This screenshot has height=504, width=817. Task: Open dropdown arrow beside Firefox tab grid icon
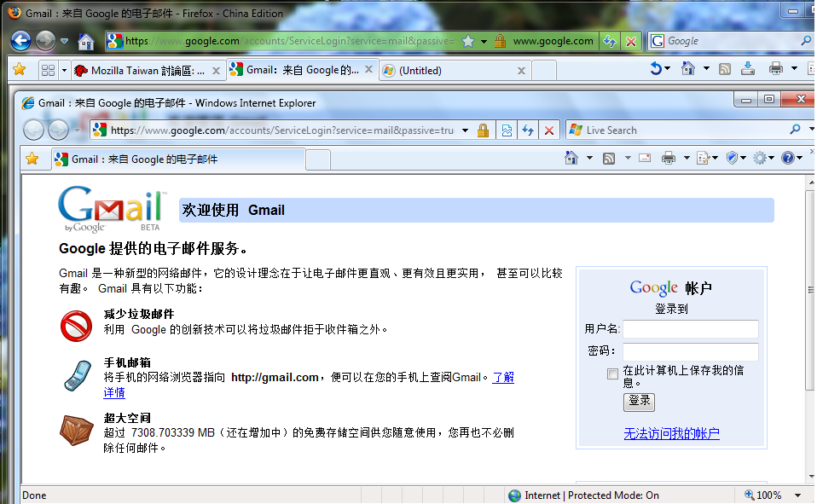click(x=64, y=70)
